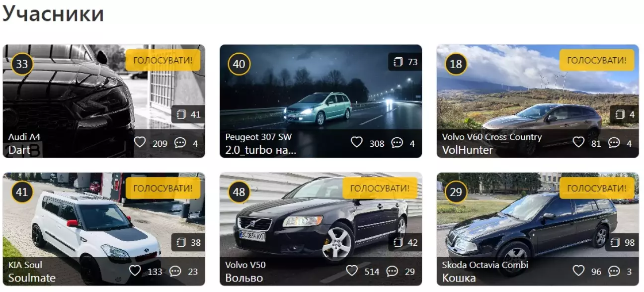Open logbook icon showing 41 on Audi
Viewport: 644px width, 292px height.
(x=181, y=114)
